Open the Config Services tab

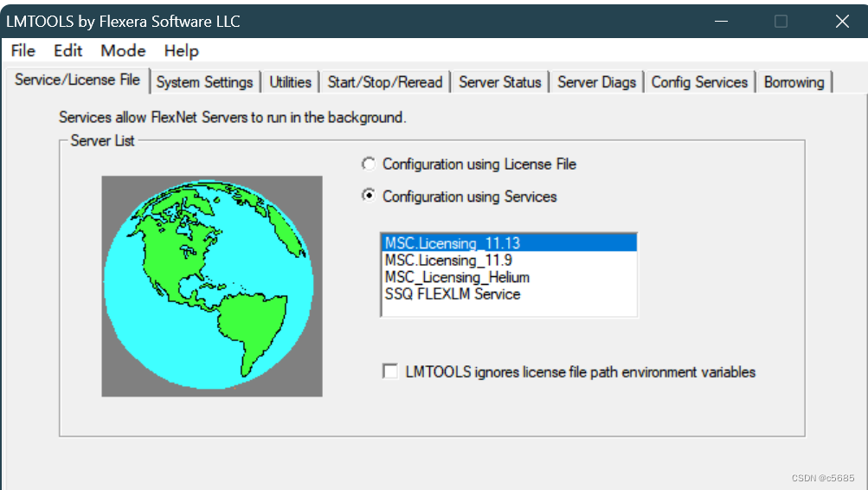[699, 82]
